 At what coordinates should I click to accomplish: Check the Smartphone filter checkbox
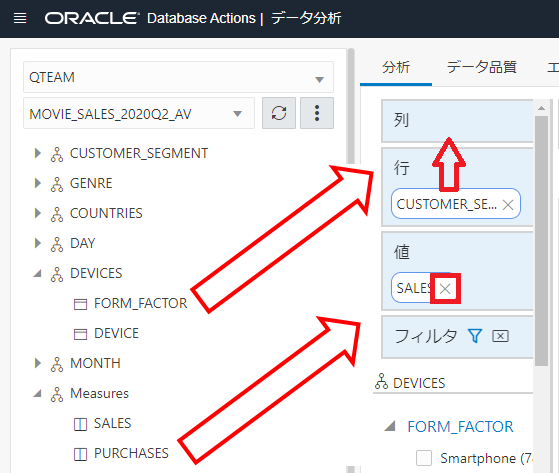point(424,458)
